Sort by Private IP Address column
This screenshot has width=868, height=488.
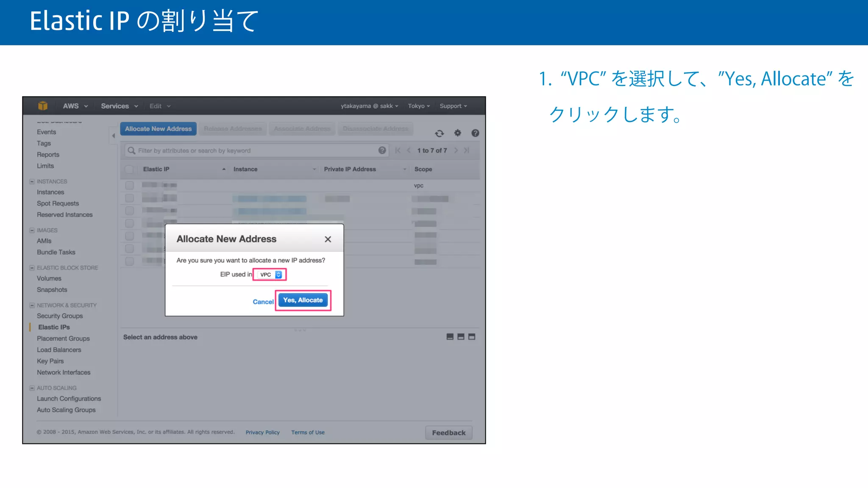tap(350, 169)
